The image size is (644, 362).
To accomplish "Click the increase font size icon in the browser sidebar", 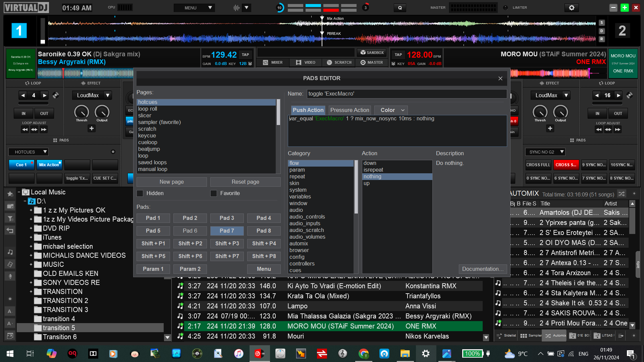I will [10, 323].
